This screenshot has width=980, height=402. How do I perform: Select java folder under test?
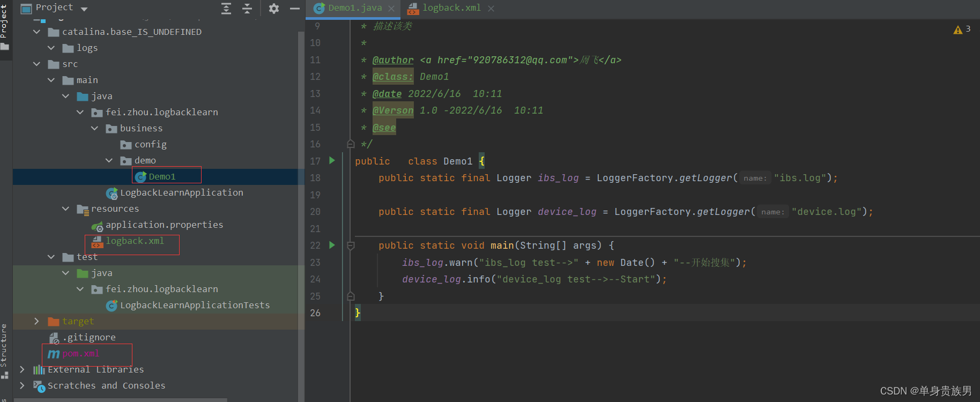[101, 273]
